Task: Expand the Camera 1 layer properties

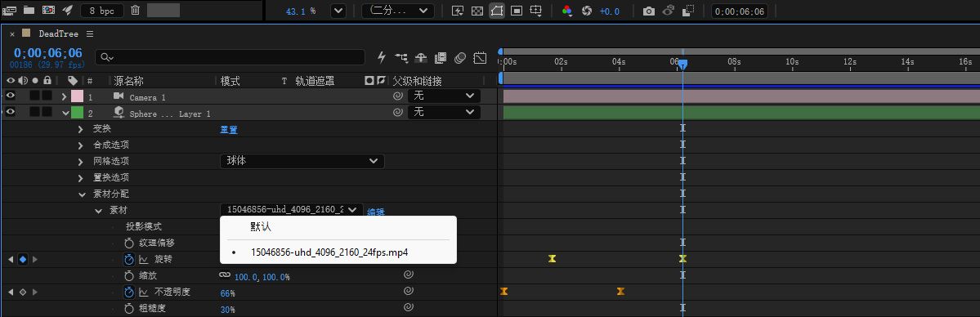Action: coord(64,96)
